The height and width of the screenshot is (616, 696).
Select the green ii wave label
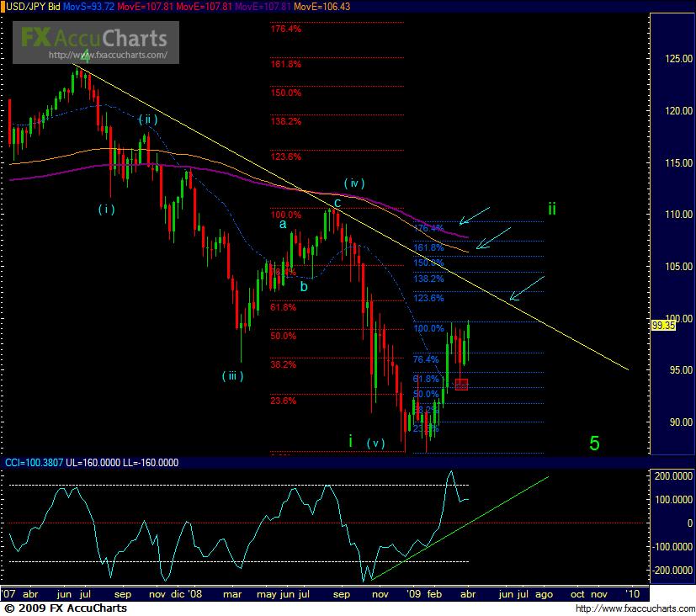551,208
